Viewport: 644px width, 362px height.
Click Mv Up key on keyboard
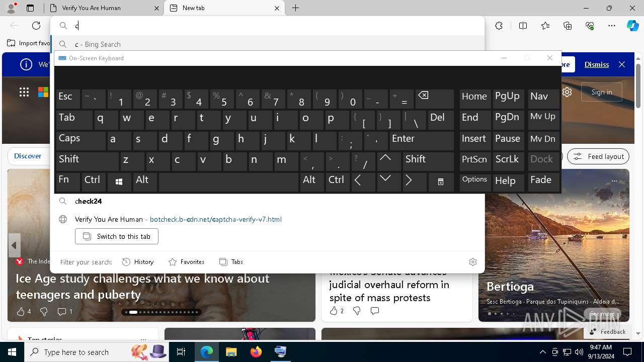pyautogui.click(x=543, y=119)
